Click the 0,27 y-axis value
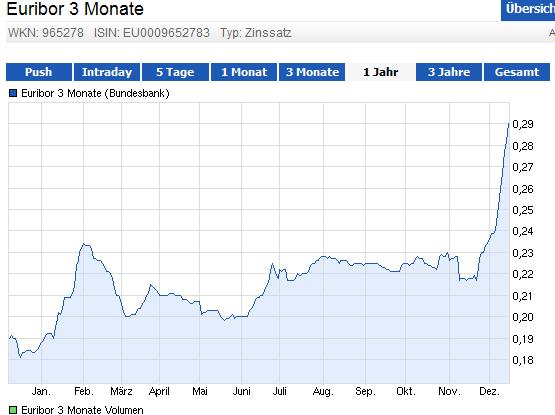Screen dimensions: 555x415 click(523, 167)
